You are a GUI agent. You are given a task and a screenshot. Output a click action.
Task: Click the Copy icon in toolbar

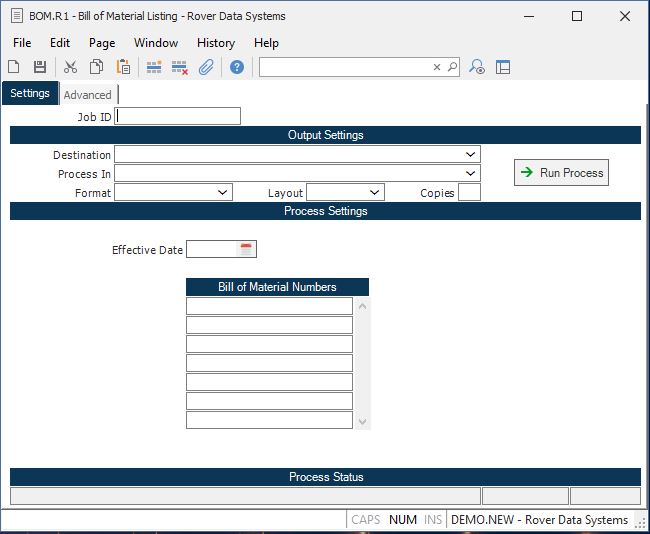point(97,67)
